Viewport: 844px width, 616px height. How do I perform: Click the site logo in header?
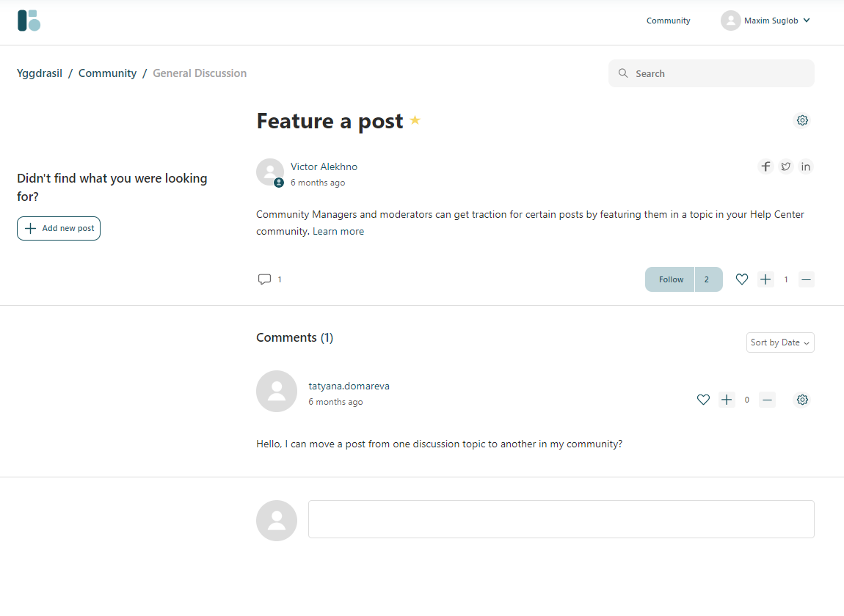[x=29, y=21]
